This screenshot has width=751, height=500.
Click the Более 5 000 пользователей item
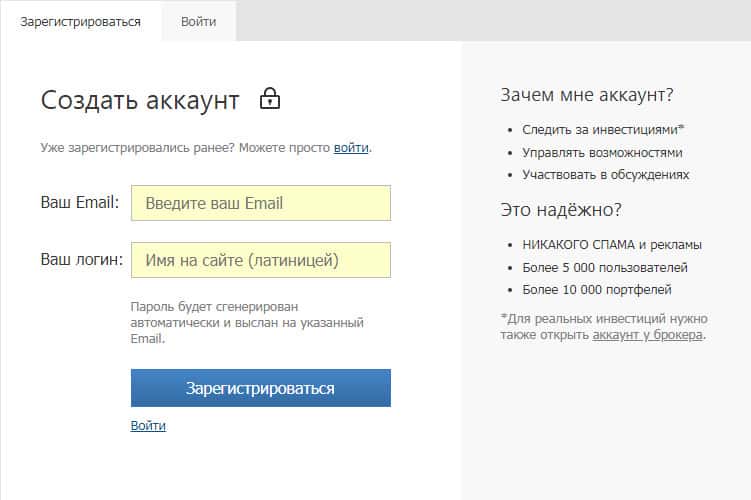tap(605, 267)
